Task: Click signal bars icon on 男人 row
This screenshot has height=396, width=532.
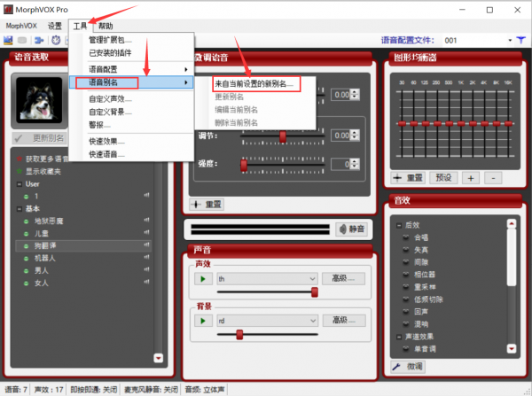Action: tap(146, 269)
